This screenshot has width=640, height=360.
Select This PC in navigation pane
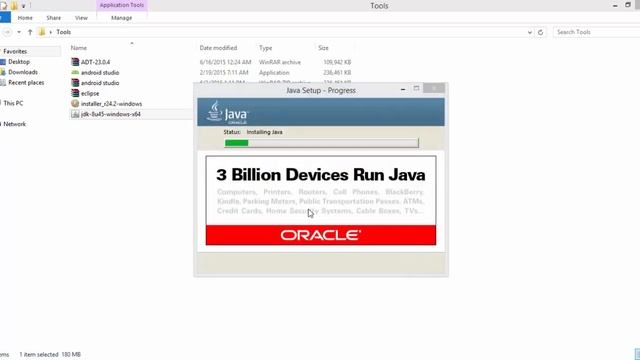13,103
